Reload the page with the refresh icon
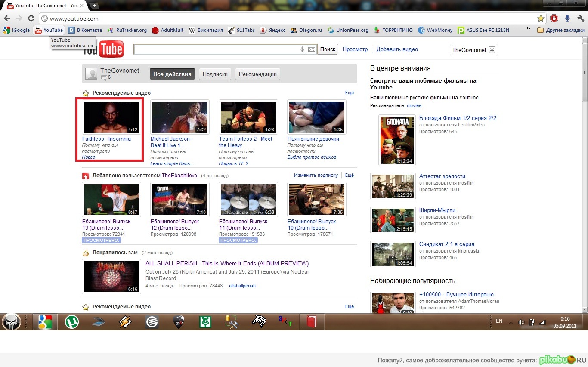The height and width of the screenshot is (367, 588). [31, 19]
